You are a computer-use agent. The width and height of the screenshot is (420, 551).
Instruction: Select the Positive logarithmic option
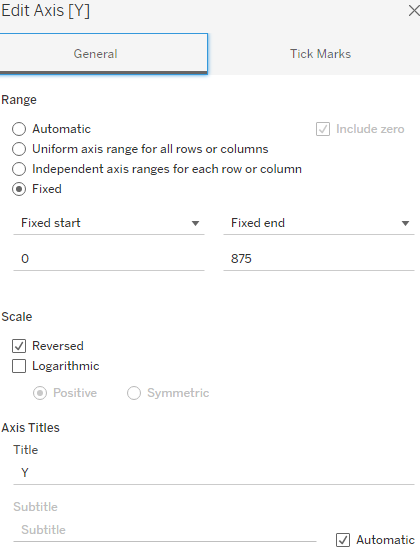click(40, 393)
